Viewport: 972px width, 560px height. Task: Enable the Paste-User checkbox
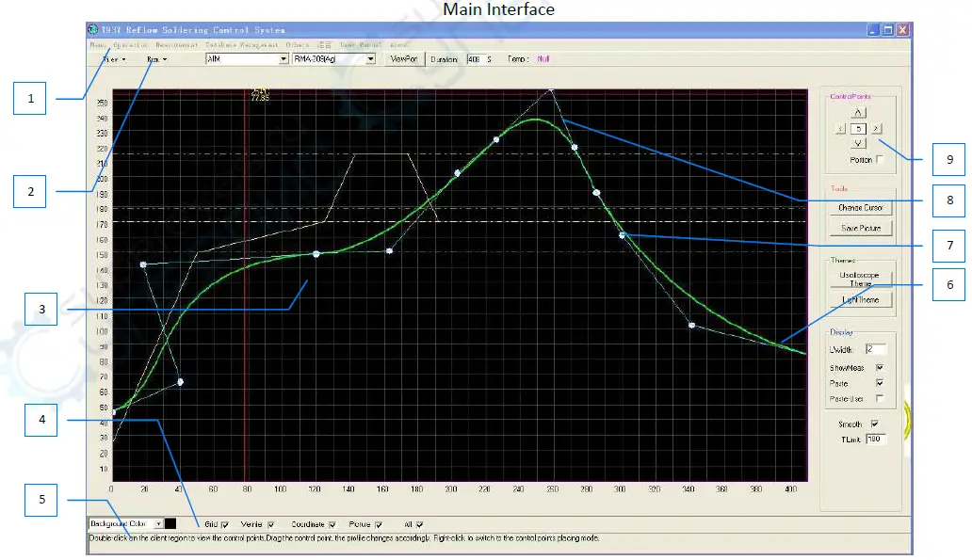(880, 399)
